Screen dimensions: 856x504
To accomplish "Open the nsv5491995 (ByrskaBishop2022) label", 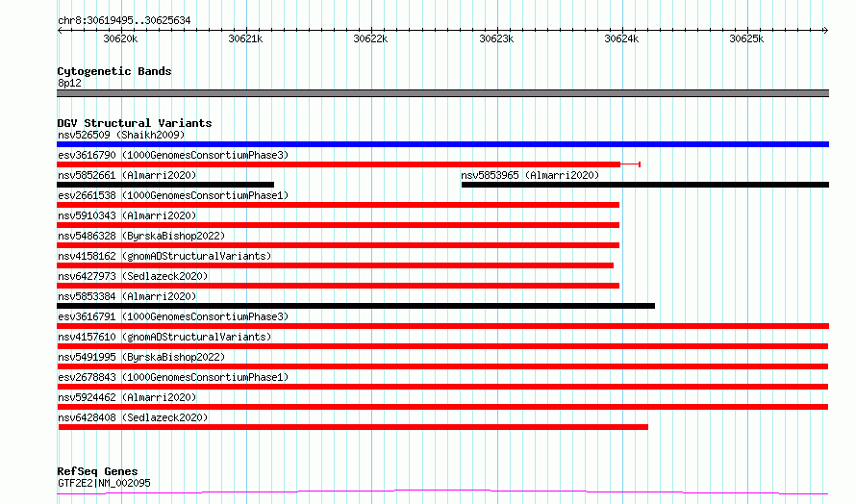I will 141,357.
